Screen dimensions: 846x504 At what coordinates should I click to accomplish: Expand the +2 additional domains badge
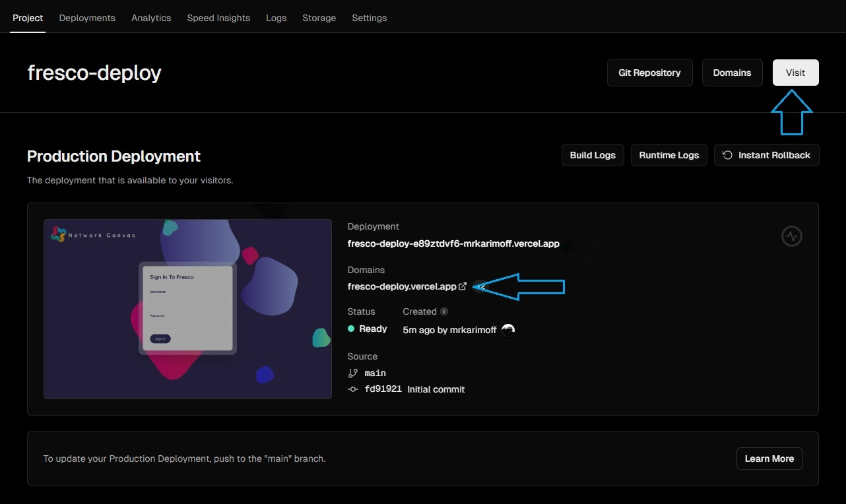[480, 286]
